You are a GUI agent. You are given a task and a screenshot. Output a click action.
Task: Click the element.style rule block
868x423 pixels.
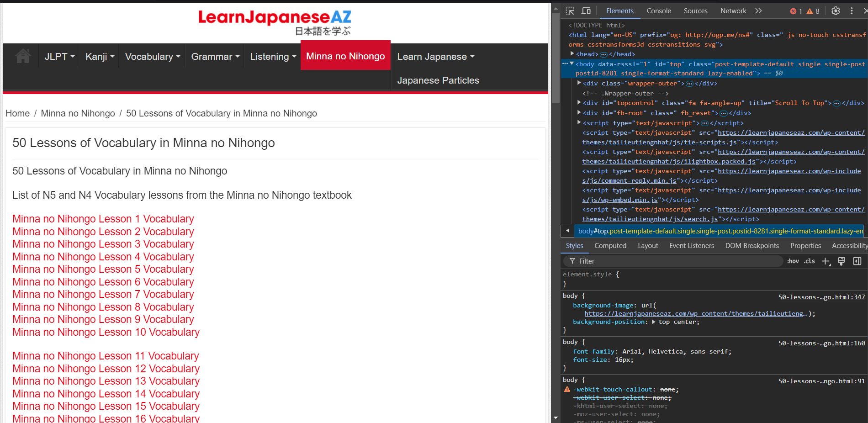click(715, 279)
